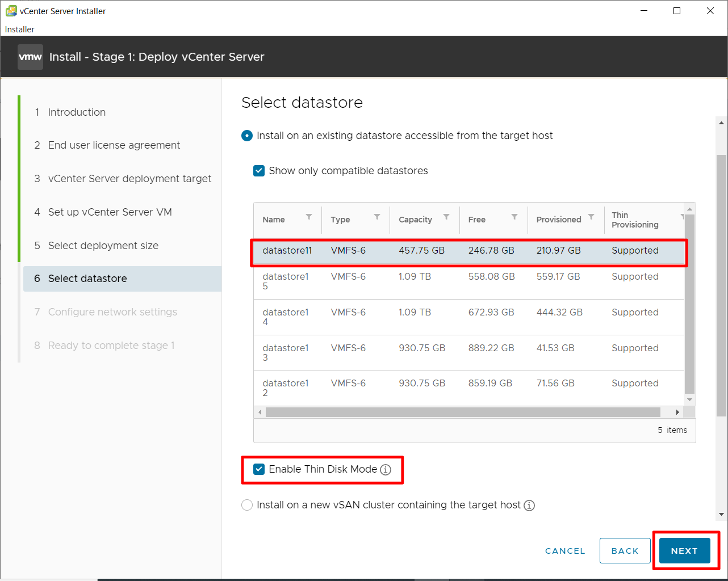This screenshot has width=728, height=581.
Task: Click the datastore table horizontal scrollbar
Action: tap(463, 412)
